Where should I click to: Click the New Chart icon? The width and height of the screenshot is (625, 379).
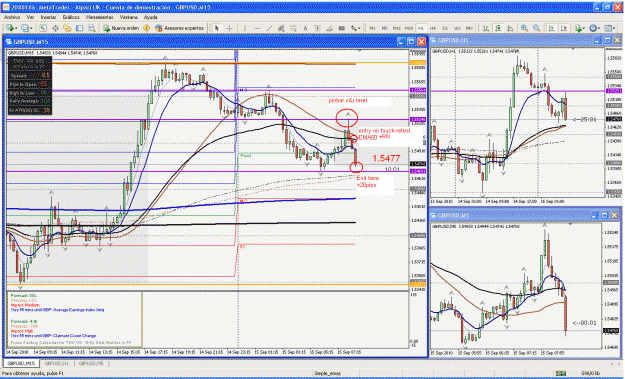point(10,28)
